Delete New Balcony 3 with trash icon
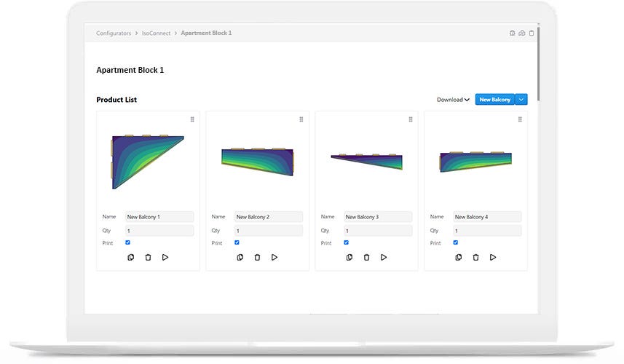This screenshot has width=624, height=364. tap(366, 258)
